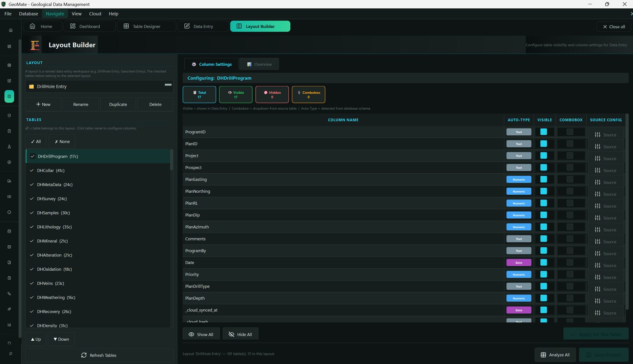Toggle visible checkbox for PlanEasting
The width and height of the screenshot is (633, 364).
(544, 179)
